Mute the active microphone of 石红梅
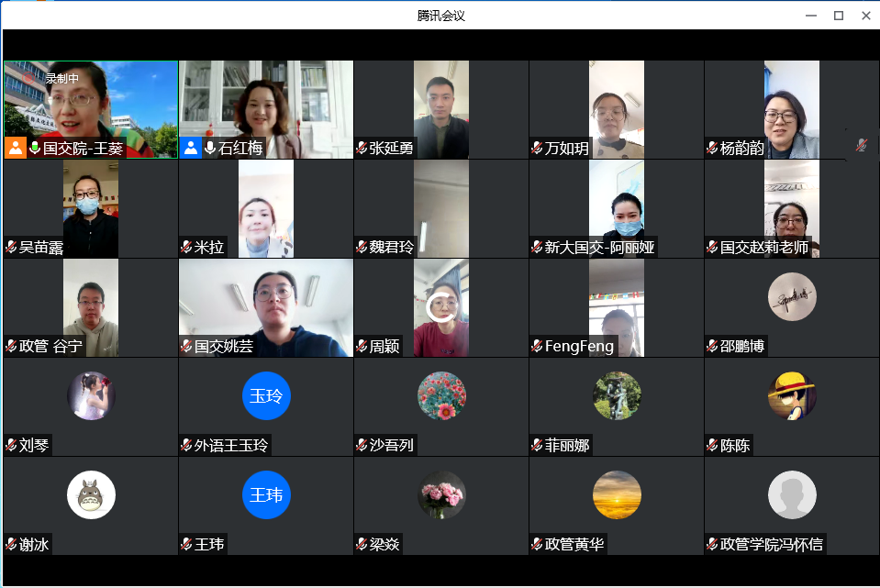The height and width of the screenshot is (588, 880). pyautogui.click(x=210, y=148)
